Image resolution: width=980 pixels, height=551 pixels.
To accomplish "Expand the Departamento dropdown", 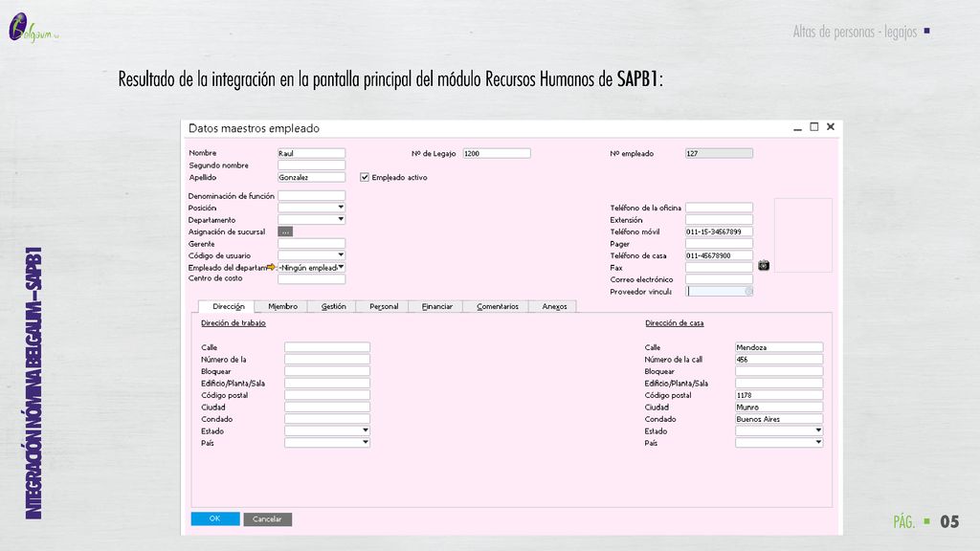I will (x=341, y=219).
